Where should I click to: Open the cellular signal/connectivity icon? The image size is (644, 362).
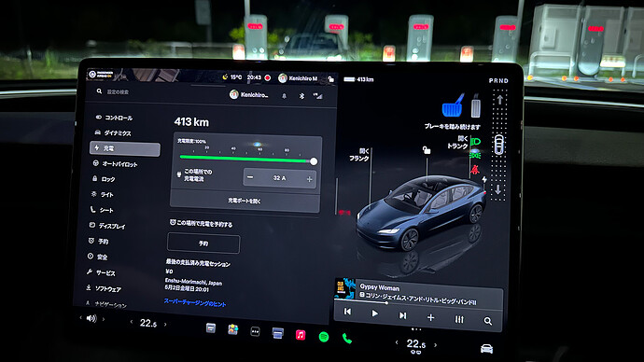tap(317, 96)
